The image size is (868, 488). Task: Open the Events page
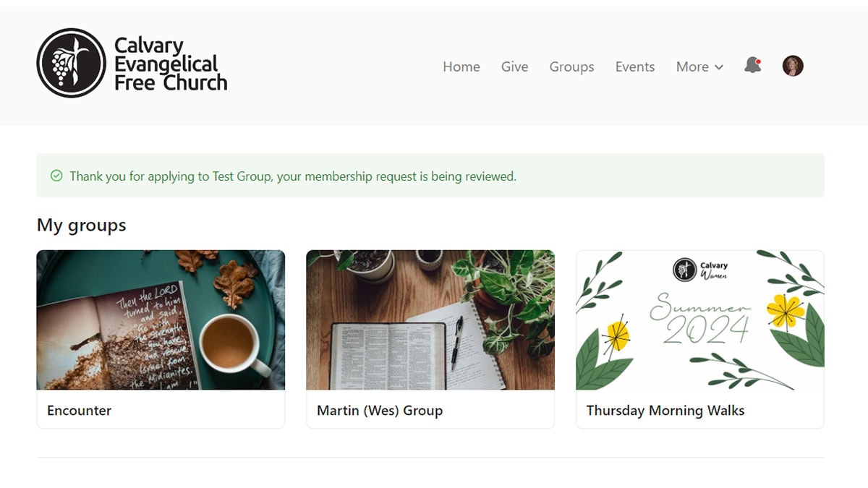click(635, 67)
